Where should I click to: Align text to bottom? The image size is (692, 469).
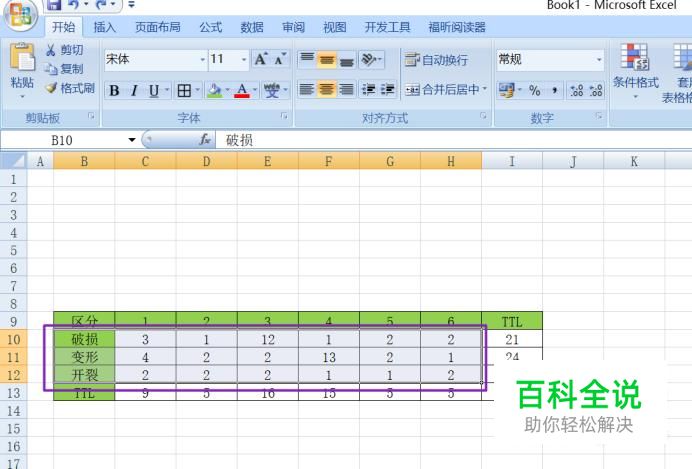[346, 59]
